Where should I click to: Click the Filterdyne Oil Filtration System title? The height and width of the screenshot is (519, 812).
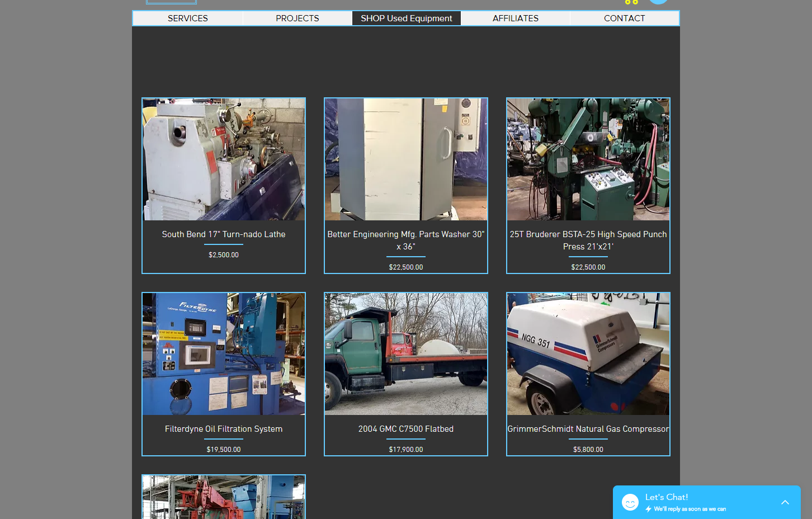224,429
